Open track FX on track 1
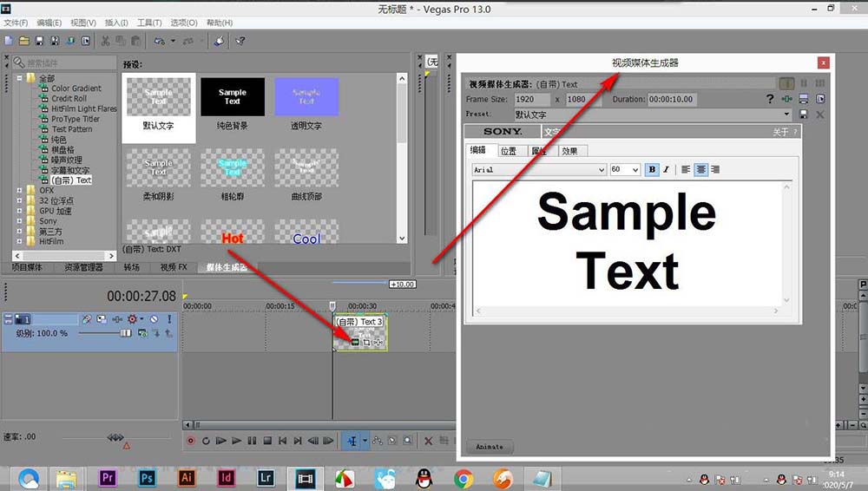This screenshot has height=491, width=868. click(117, 319)
